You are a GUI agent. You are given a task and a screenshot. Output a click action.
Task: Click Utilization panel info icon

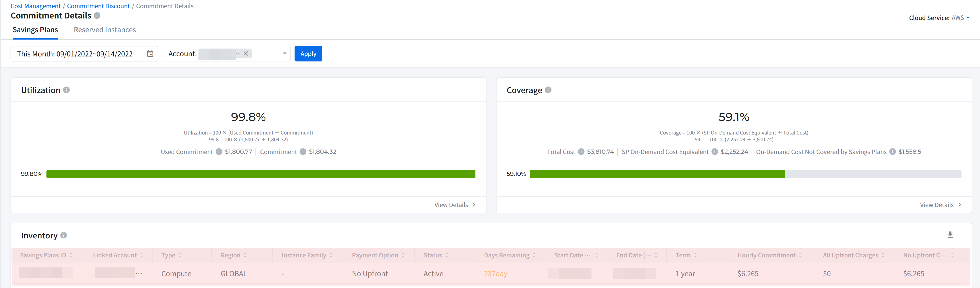coord(67,90)
